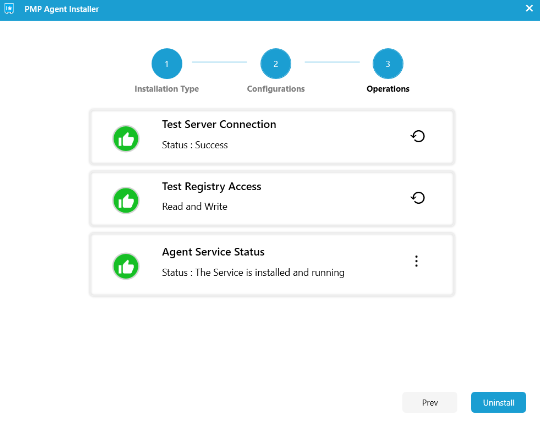The image size is (540, 426).
Task: Open Agent Service Status three-dot menu
Action: tap(416, 261)
